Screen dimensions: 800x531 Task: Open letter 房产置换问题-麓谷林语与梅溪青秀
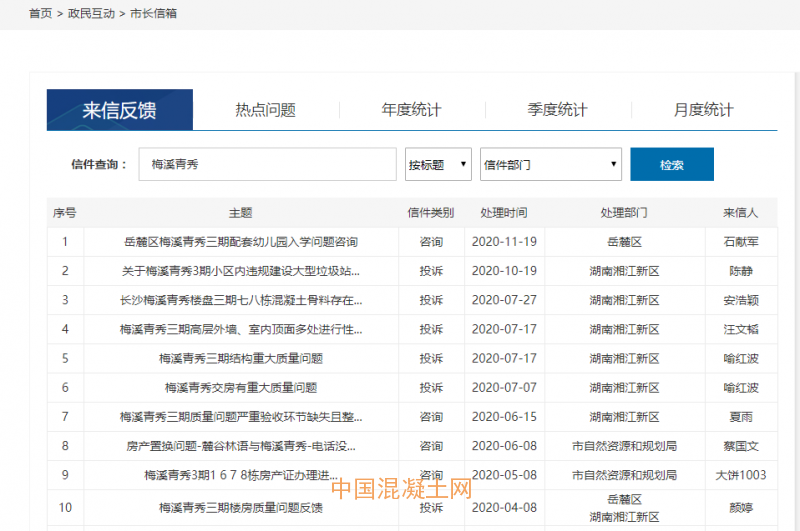(x=240, y=446)
